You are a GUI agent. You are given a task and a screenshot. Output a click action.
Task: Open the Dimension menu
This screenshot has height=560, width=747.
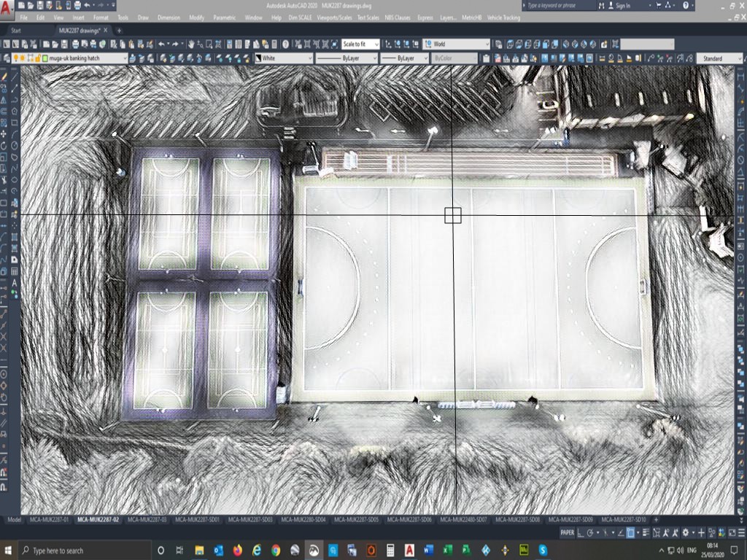point(169,17)
